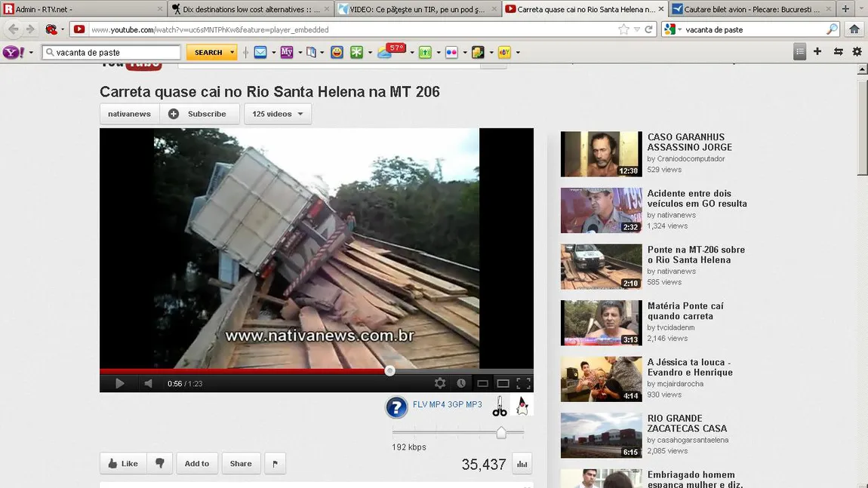Switch to the VIDEO: Ce pățește un TIR tab
This screenshot has height=488, width=868.
point(417,9)
